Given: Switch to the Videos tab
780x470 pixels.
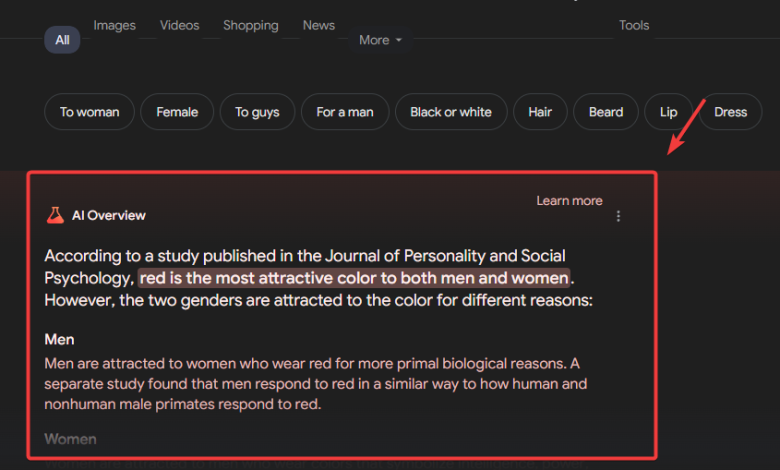Looking at the screenshot, I should (179, 25).
